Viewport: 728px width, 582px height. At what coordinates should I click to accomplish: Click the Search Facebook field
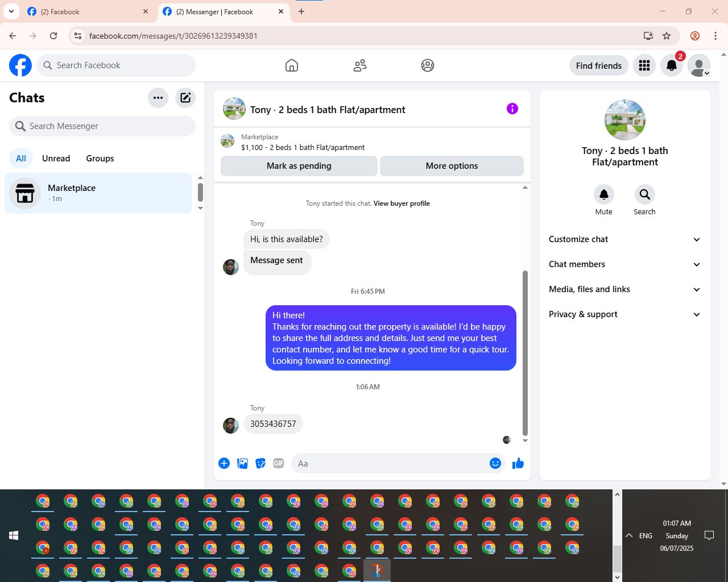[x=116, y=65]
